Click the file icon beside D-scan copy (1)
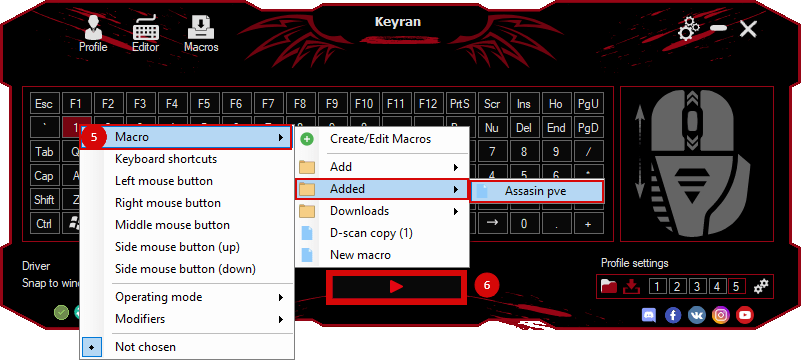801x360 pixels. click(x=307, y=233)
